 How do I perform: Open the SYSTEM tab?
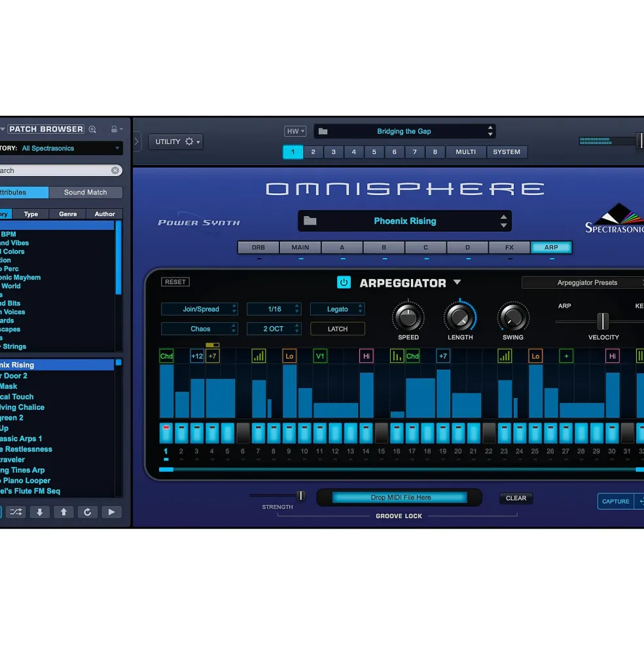(507, 152)
